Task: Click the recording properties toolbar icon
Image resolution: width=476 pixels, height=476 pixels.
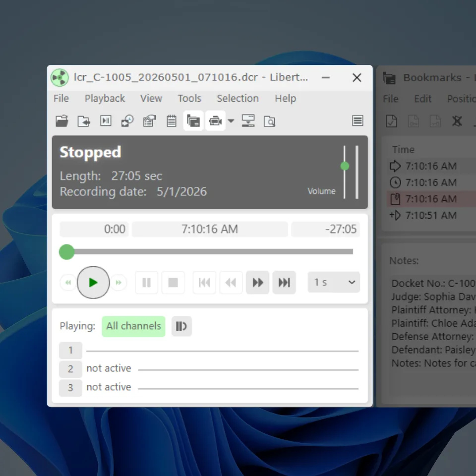Action: click(149, 121)
